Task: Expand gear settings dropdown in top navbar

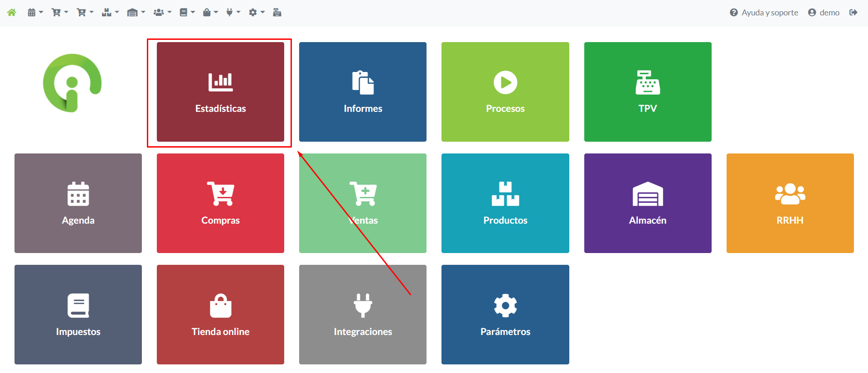Action: pyautogui.click(x=256, y=13)
